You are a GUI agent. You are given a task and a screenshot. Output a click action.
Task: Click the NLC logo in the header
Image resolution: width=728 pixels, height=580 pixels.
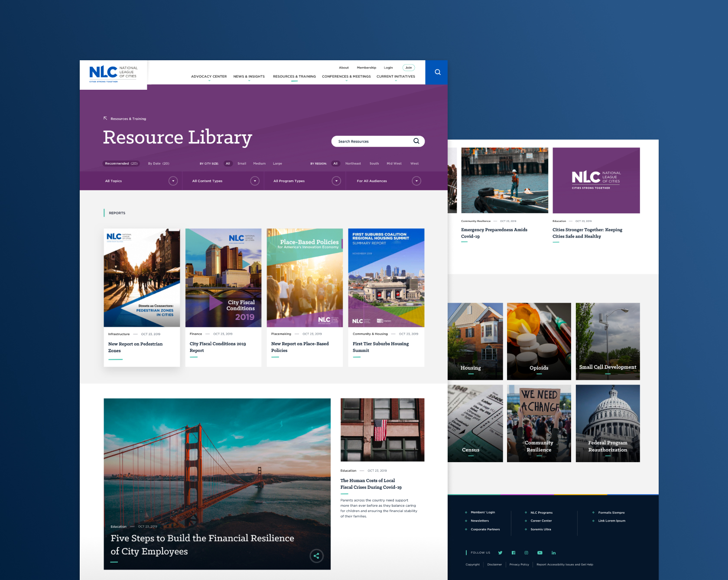[113, 74]
